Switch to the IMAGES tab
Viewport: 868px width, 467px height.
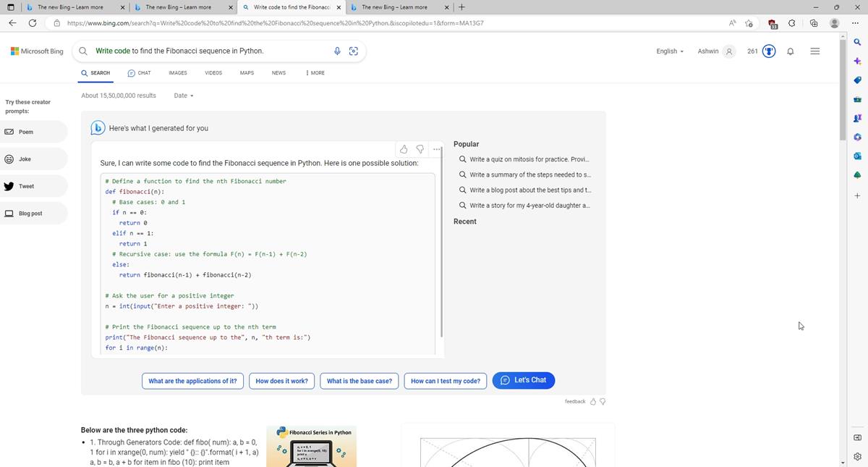coord(177,72)
